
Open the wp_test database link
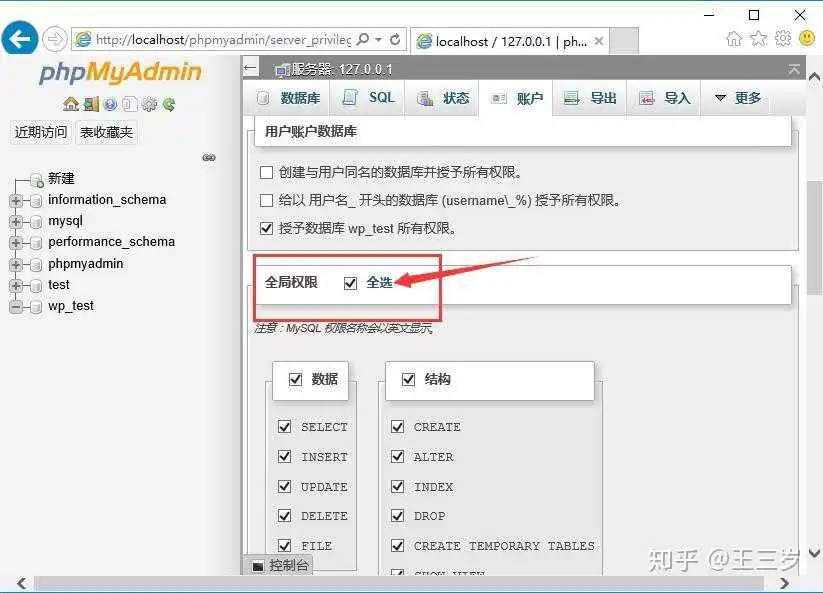[70, 305]
